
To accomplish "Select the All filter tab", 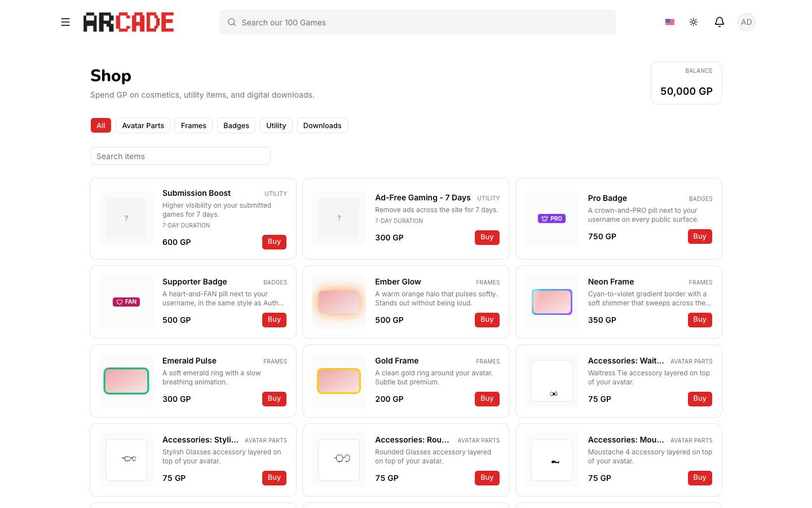I will tap(101, 125).
